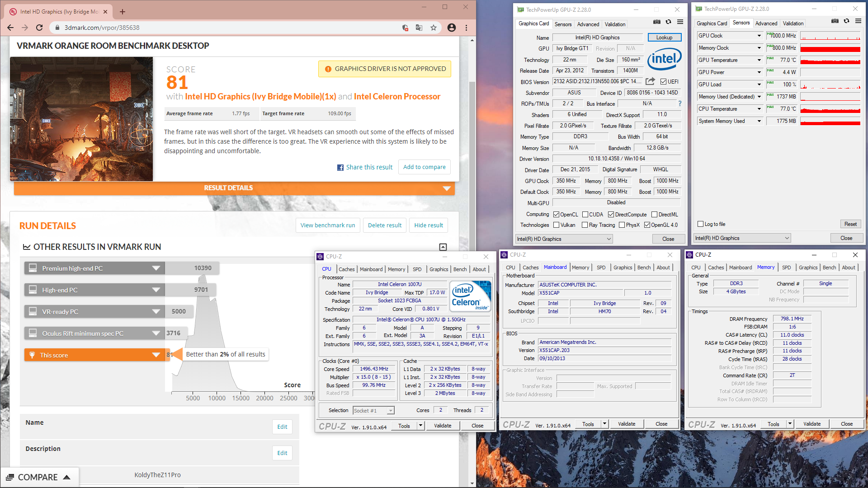Click the blocked cookies shield icon

point(405,28)
